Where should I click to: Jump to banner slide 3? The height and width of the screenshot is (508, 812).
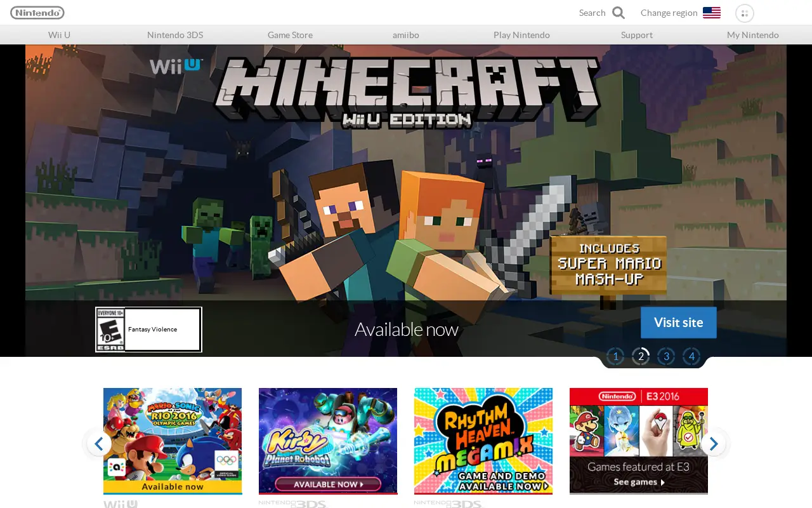point(666,356)
